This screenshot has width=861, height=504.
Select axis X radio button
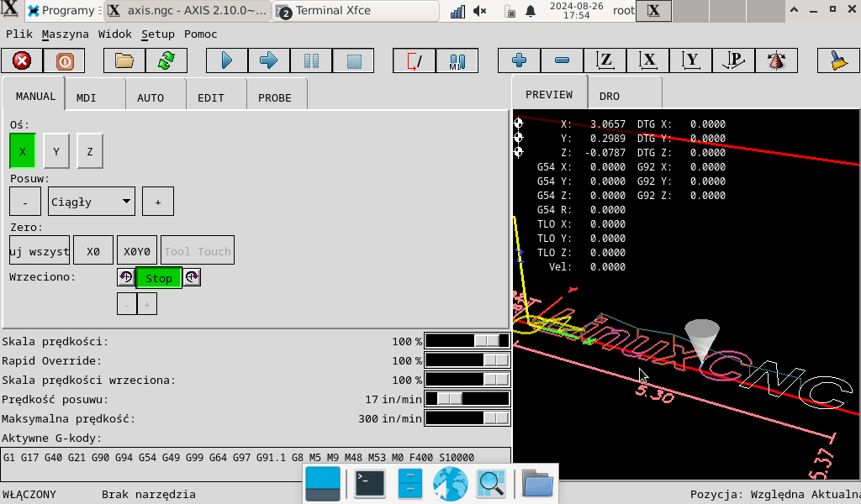[23, 151]
